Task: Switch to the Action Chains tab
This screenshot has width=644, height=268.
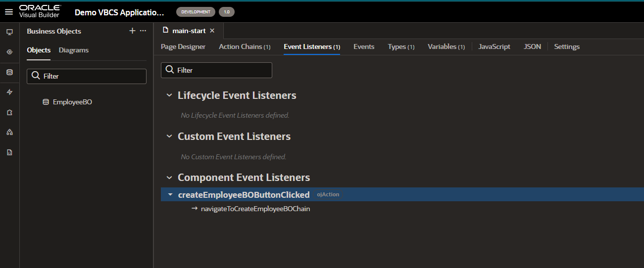Action: tap(245, 46)
